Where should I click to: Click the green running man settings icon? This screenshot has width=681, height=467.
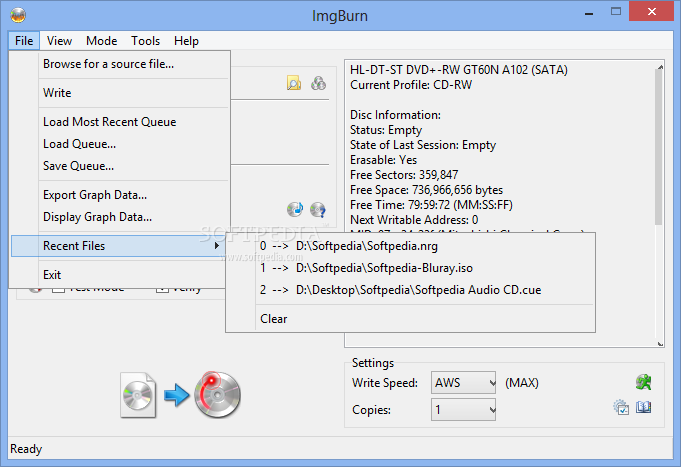(x=643, y=382)
